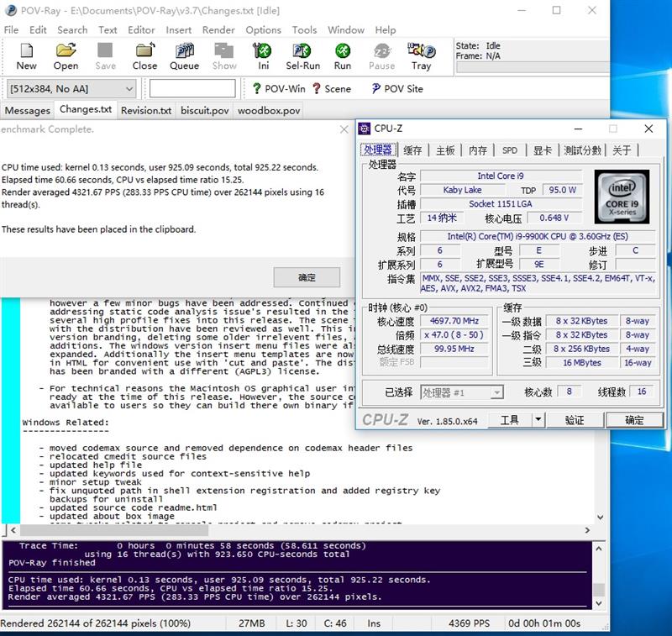This screenshot has width=672, height=636.
Task: Confirm the benchmark dialog with 确定
Action: (x=307, y=277)
